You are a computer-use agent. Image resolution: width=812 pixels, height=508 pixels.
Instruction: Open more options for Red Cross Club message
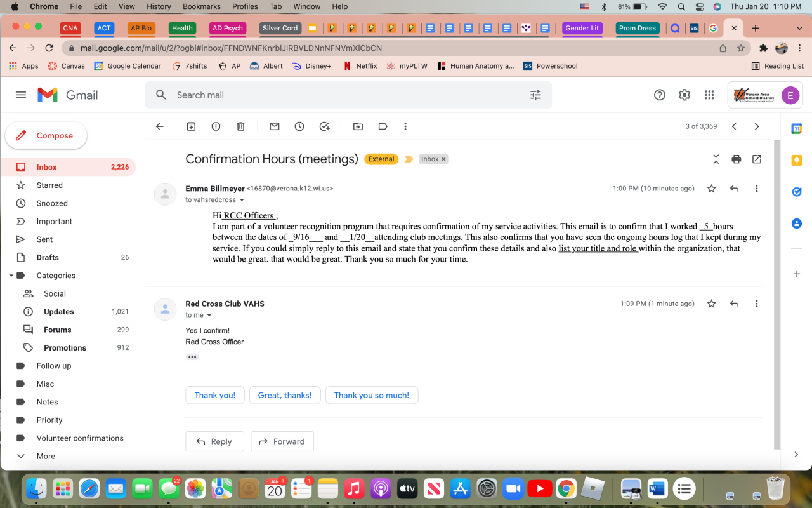(757, 304)
